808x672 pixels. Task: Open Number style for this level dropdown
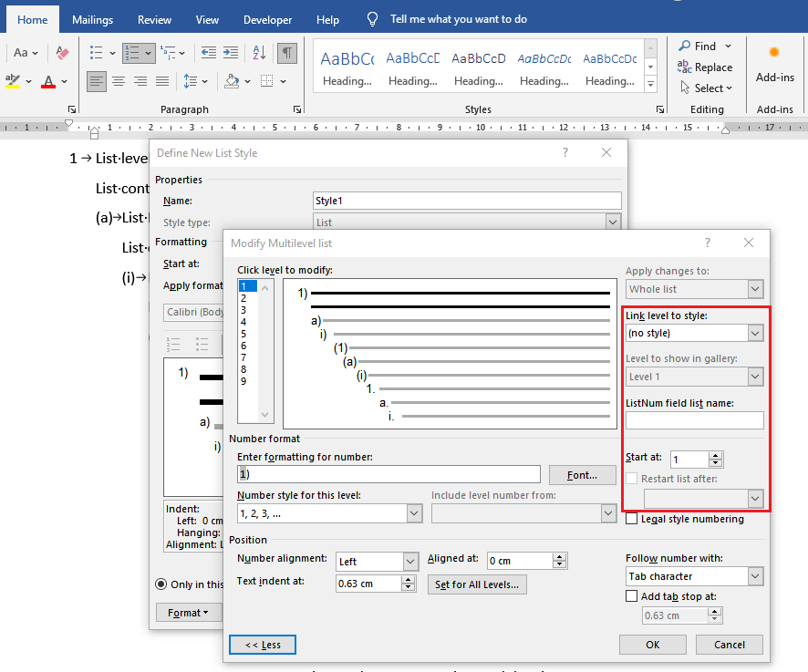coord(414,513)
